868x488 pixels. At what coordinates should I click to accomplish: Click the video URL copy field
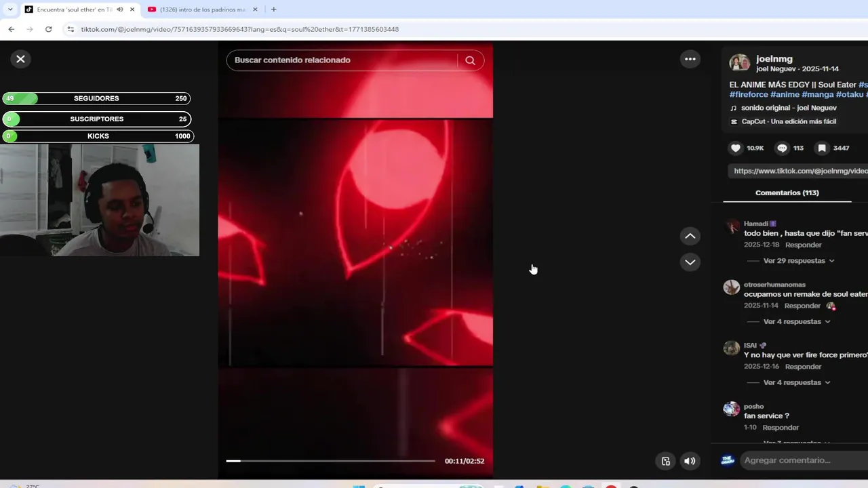click(x=798, y=171)
